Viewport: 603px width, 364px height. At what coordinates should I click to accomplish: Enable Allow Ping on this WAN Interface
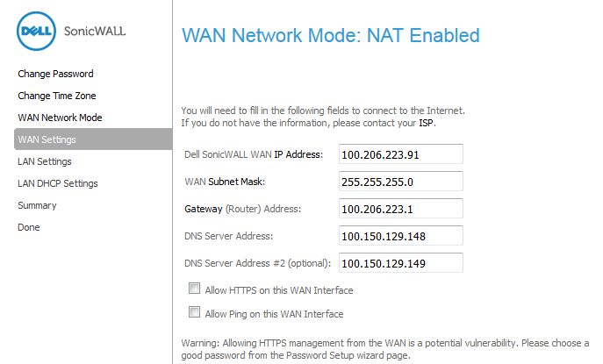pos(194,311)
